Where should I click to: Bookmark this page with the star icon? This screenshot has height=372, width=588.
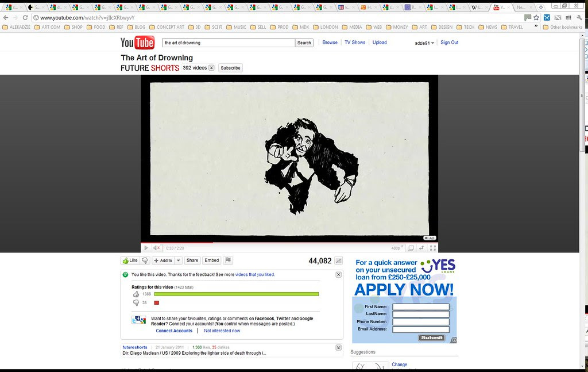coord(536,18)
